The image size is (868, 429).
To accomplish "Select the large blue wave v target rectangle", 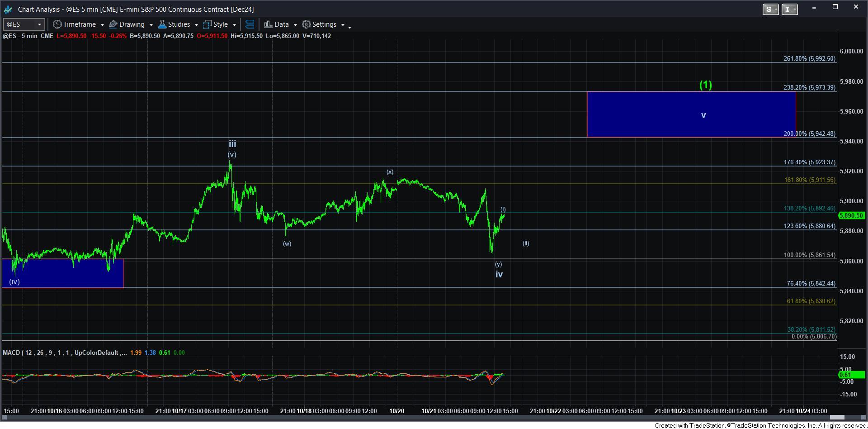I will (x=691, y=114).
